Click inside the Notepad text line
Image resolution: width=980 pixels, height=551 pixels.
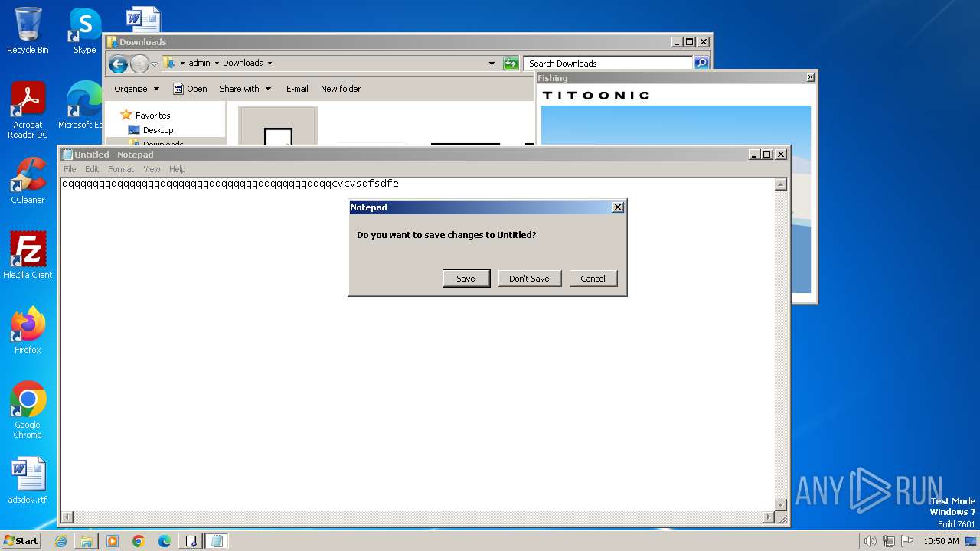click(x=230, y=184)
